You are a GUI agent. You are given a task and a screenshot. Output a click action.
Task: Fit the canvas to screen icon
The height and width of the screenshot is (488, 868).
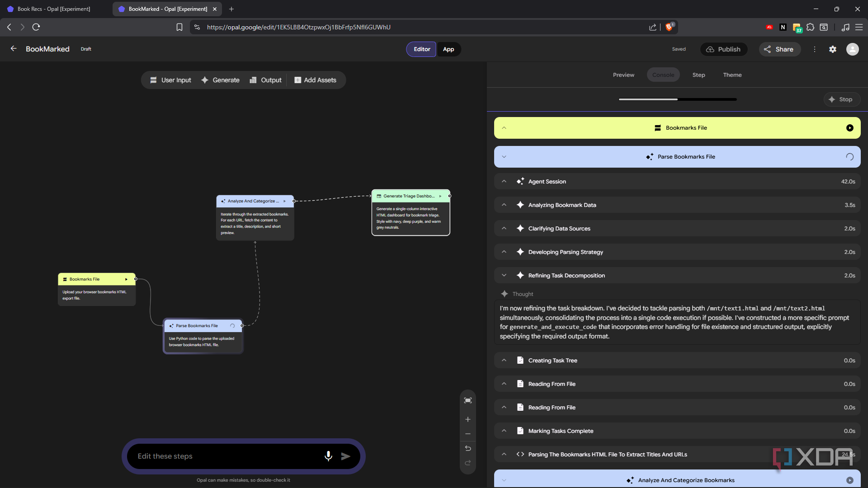pyautogui.click(x=468, y=400)
